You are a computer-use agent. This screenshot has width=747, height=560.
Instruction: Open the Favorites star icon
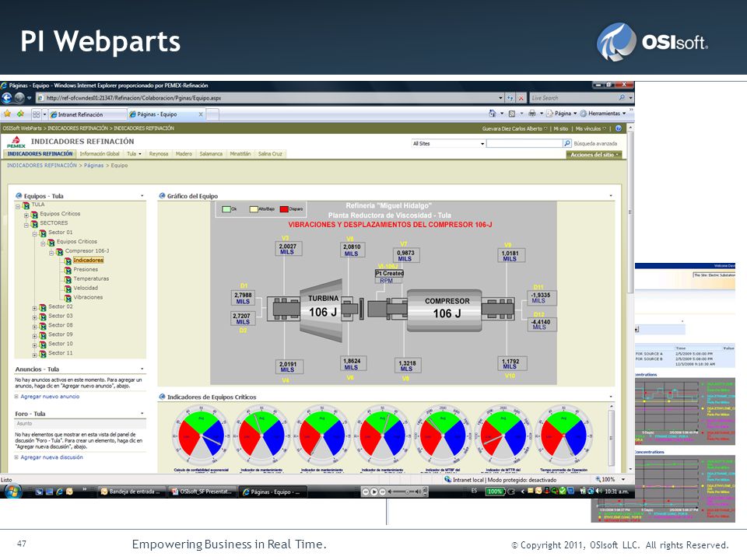[7, 114]
